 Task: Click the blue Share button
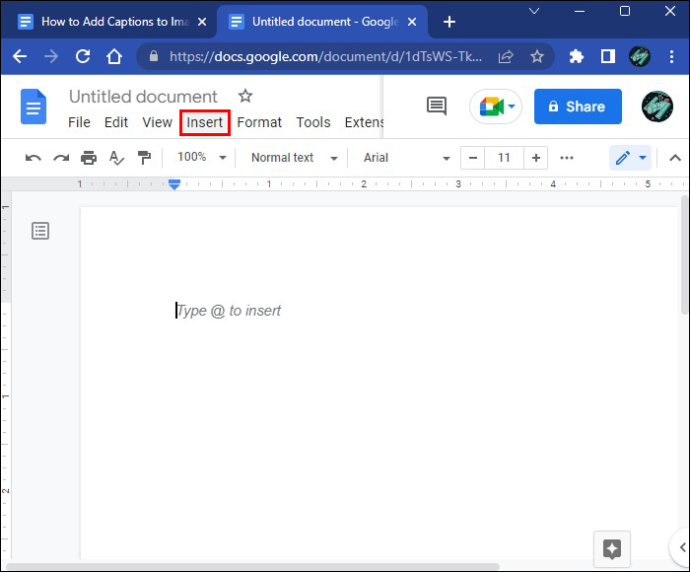(578, 106)
